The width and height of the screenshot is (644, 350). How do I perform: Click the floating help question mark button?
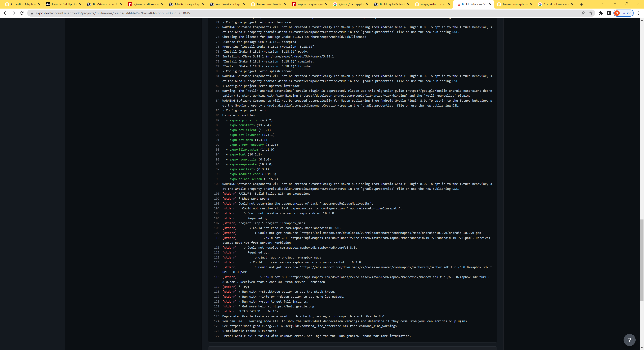pyautogui.click(x=630, y=340)
